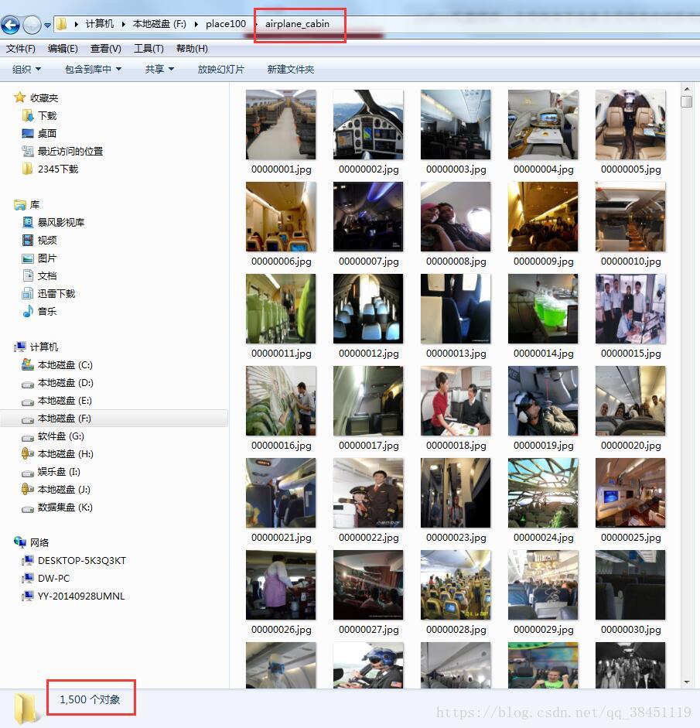Open the 工具(T) menu

pos(149,48)
